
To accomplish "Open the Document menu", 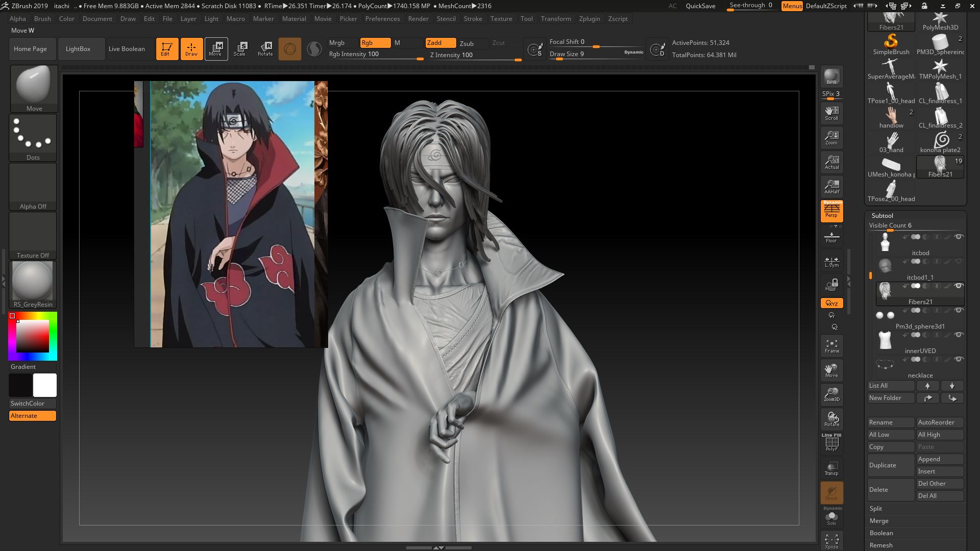I will tap(97, 19).
